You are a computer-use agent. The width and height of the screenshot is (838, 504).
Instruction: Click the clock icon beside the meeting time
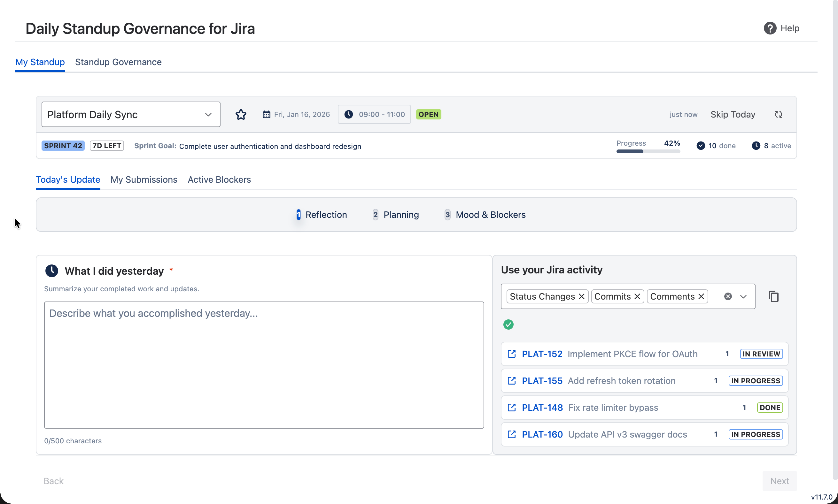coord(349,114)
